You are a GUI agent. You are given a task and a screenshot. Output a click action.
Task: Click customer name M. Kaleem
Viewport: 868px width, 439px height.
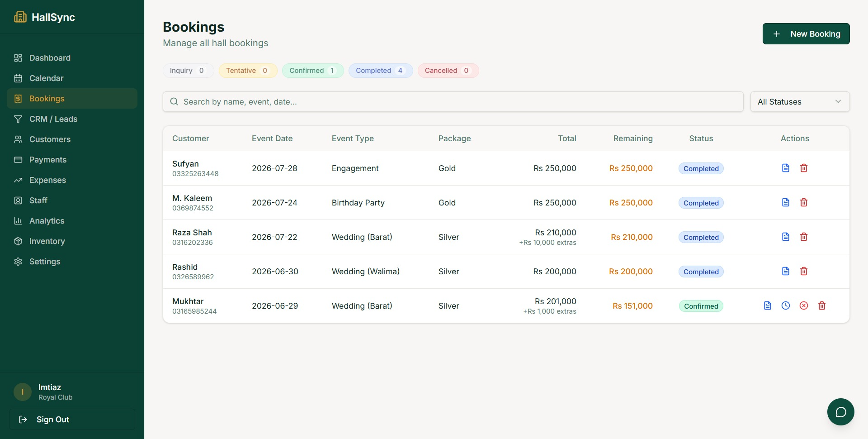tap(192, 198)
